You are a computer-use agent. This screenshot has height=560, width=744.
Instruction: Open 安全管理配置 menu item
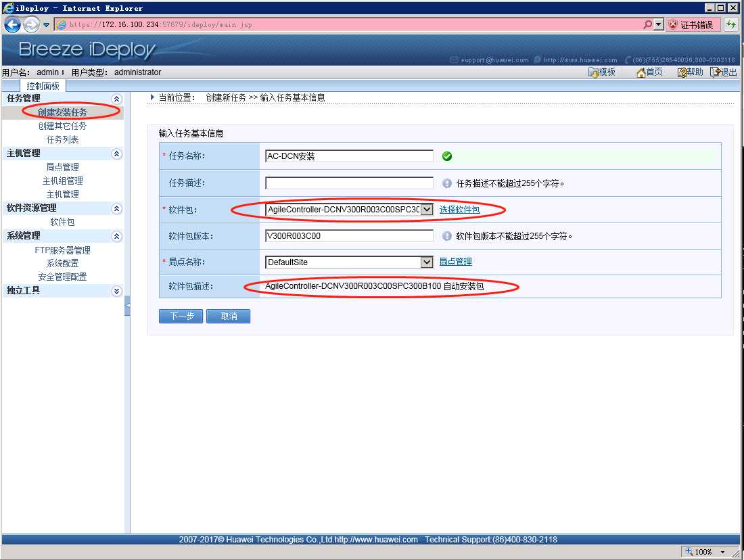coord(62,277)
